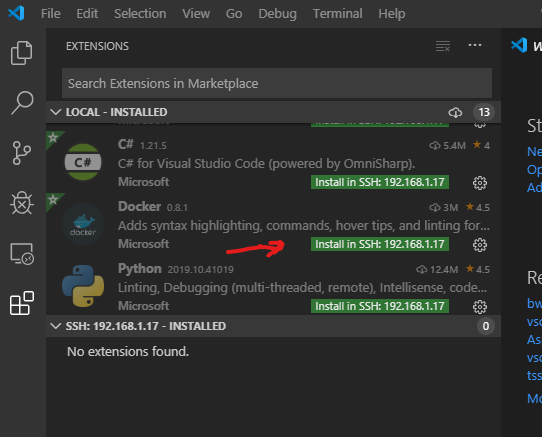Image resolution: width=542 pixels, height=437 pixels.
Task: Click the Docker star rating 4.5
Action: (478, 207)
